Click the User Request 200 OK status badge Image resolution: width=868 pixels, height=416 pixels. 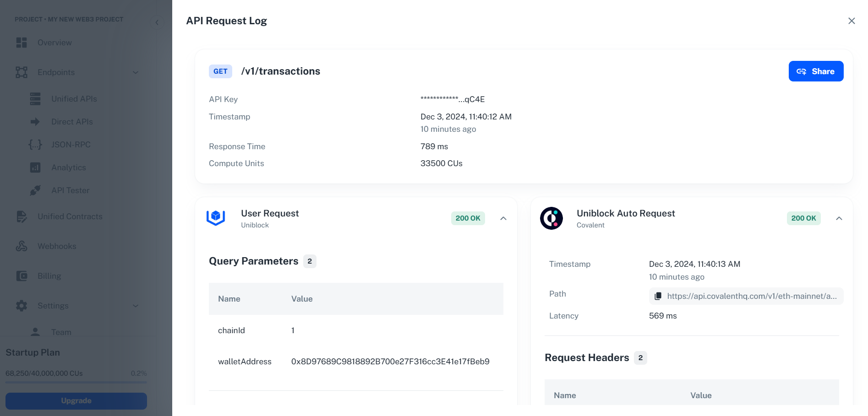[468, 218]
